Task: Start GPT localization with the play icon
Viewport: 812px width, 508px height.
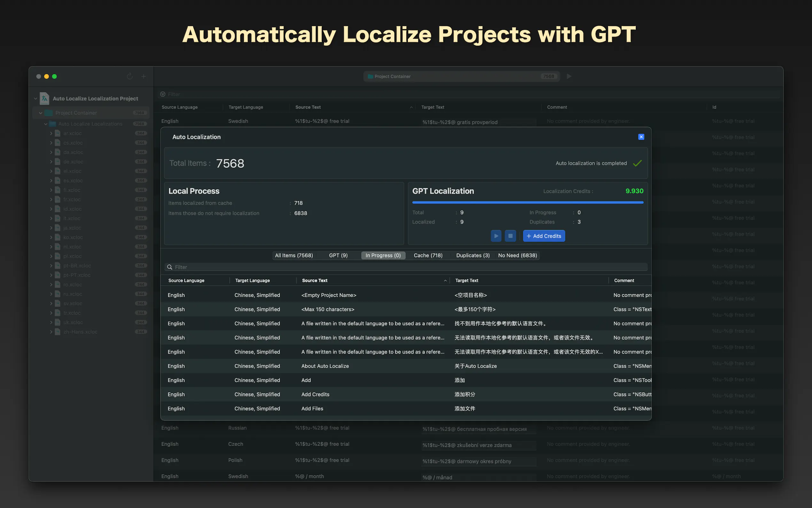Action: [x=496, y=235]
